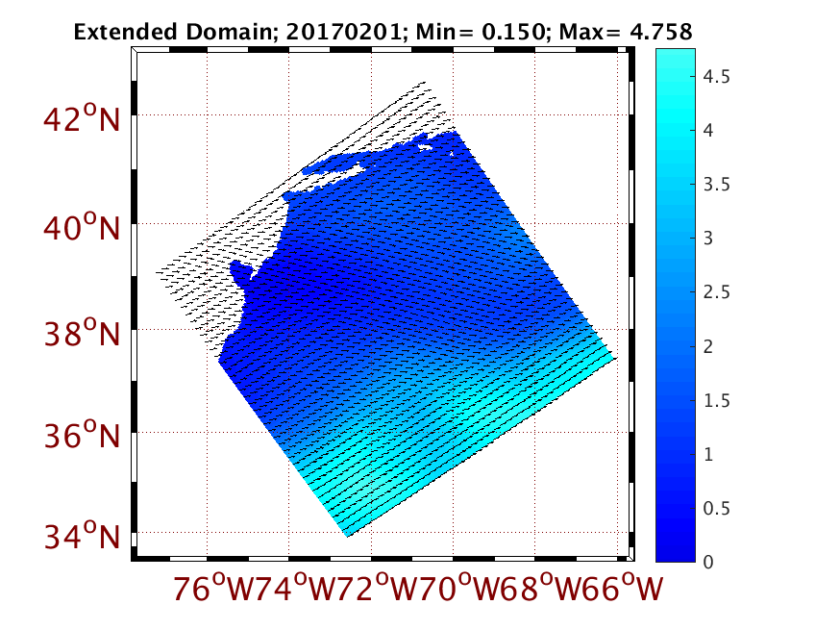Screen dimensions: 840x630
Task: Click the 76°W longitude label
Action: (213, 589)
